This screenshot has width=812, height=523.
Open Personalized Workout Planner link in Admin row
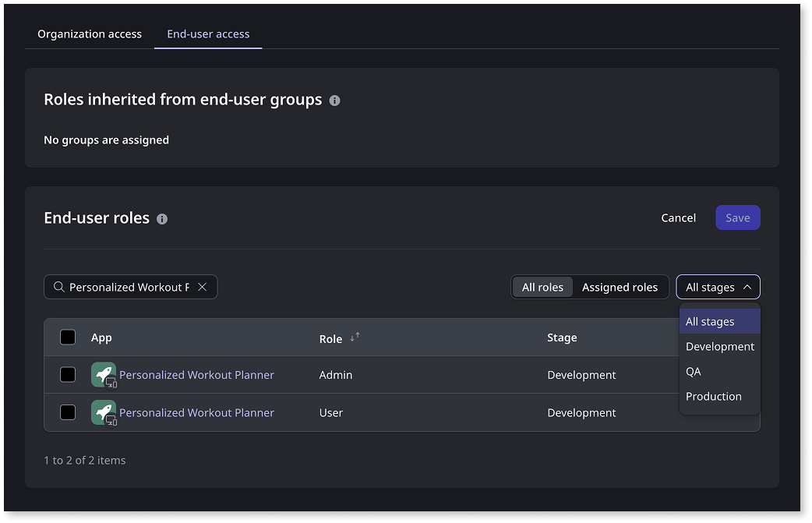click(x=197, y=375)
